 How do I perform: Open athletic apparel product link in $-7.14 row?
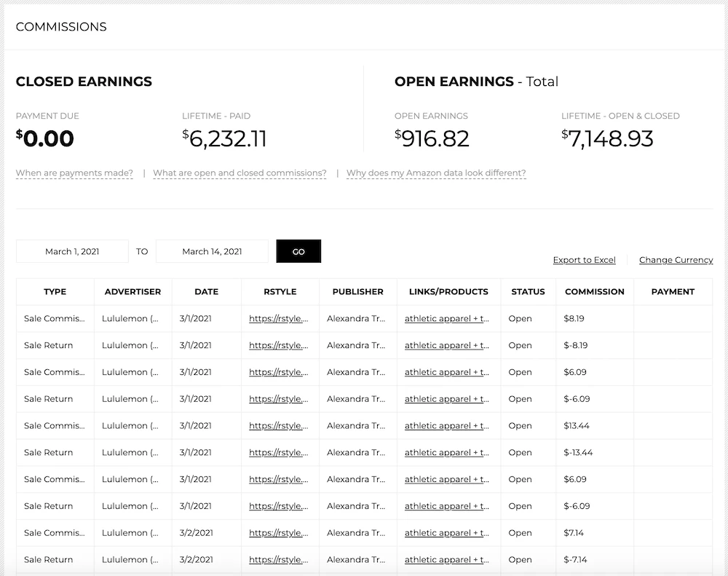click(447, 560)
